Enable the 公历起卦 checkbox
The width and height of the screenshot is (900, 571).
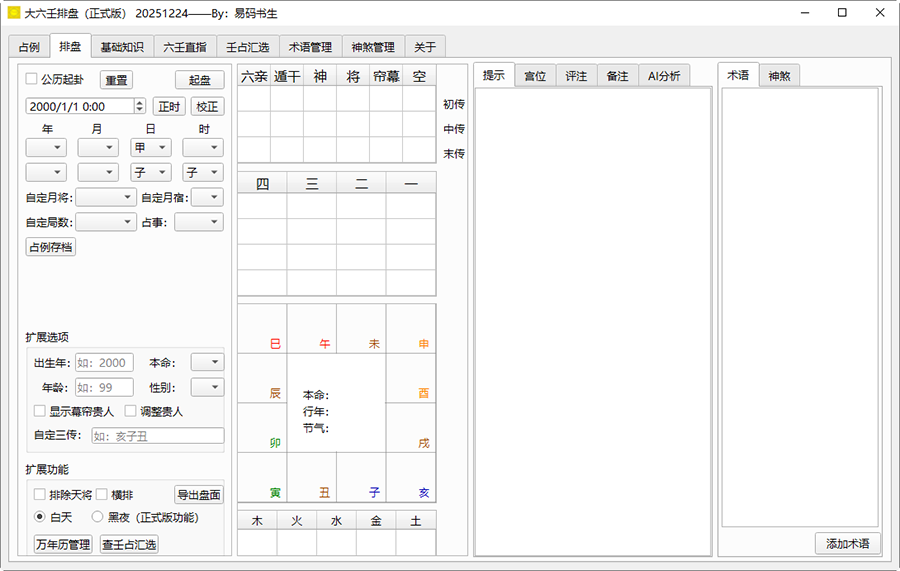32,79
